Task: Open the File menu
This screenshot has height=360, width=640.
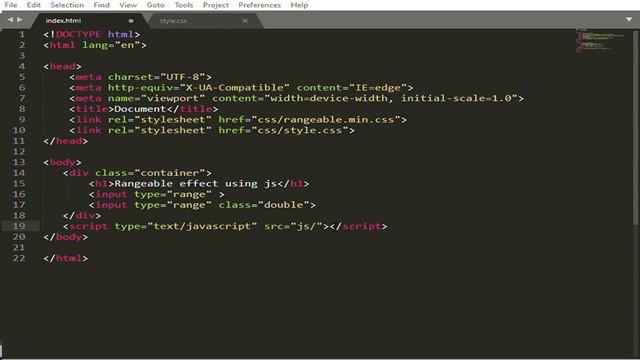Action: pyautogui.click(x=11, y=5)
